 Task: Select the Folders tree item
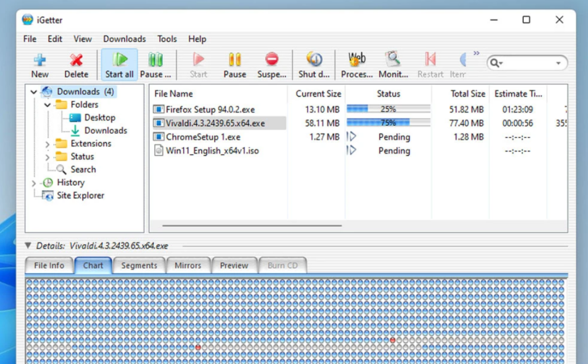[84, 104]
